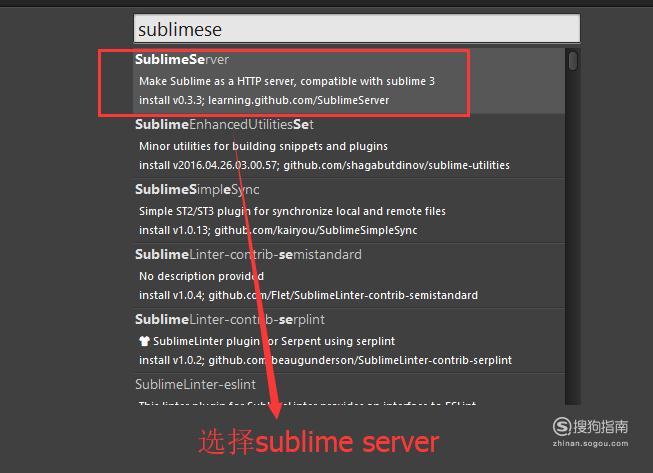Image resolution: width=653 pixels, height=473 pixels.
Task: Click install v1.0.2 beaugunderson serplint line
Action: tap(325, 360)
